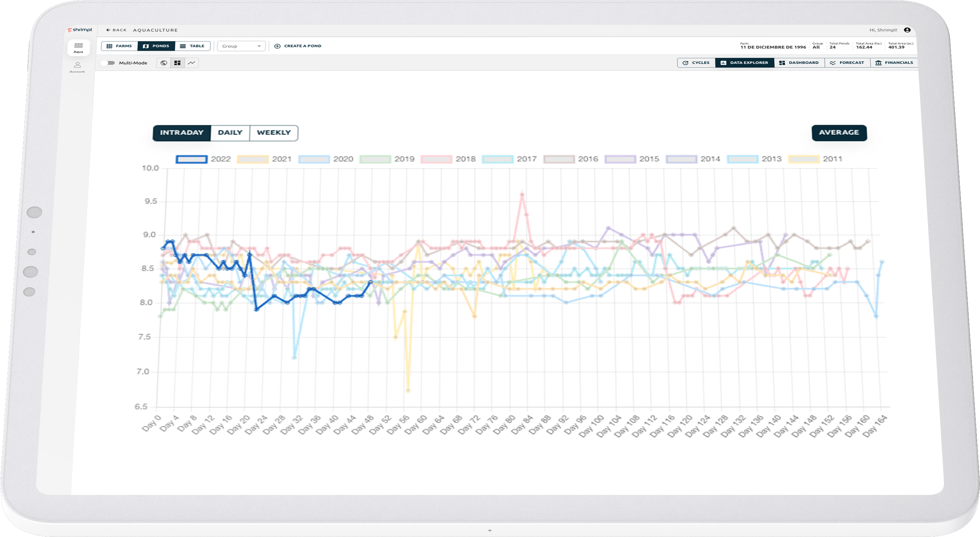Go back using the Back link
The image size is (980, 537).
click(116, 30)
